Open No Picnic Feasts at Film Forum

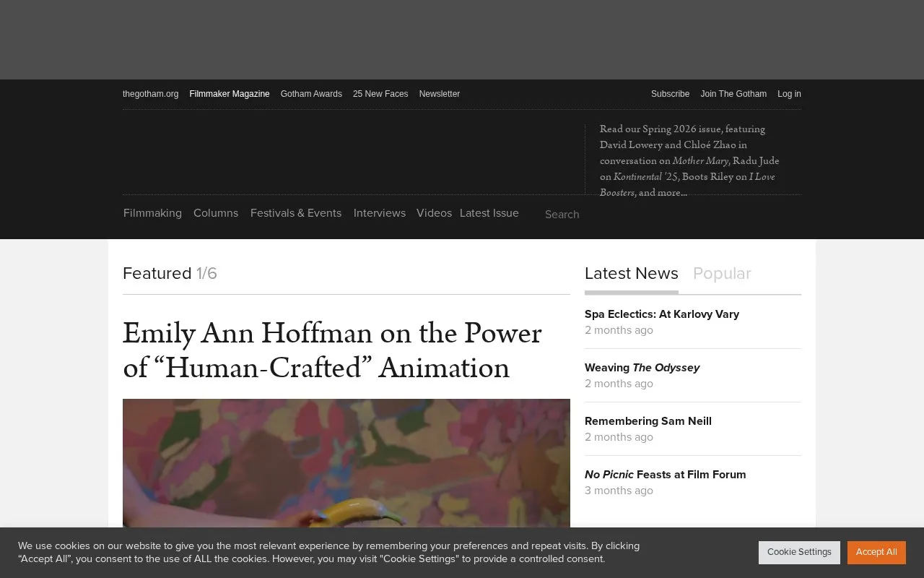pyautogui.click(x=666, y=475)
